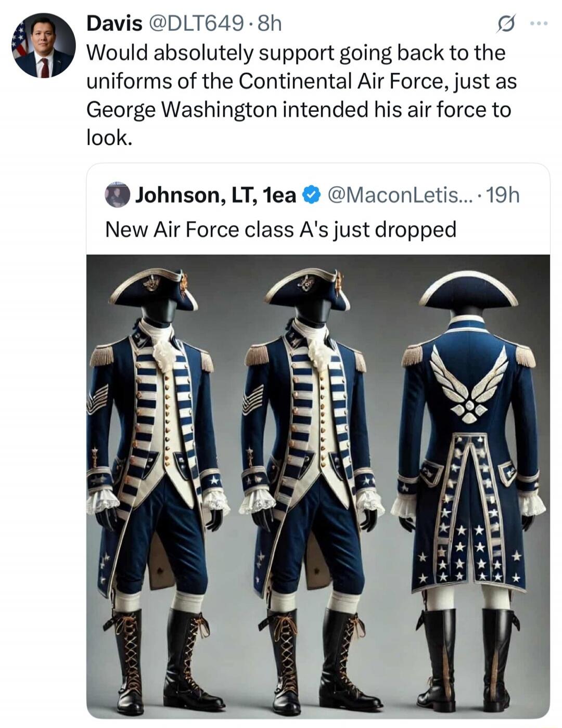Open Davis's profile picture avatar
The height and width of the screenshot is (728, 562).
(x=44, y=46)
